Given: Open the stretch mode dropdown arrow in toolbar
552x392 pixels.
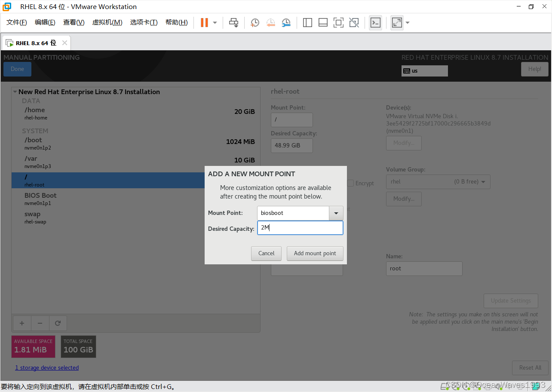Looking at the screenshot, I should point(408,23).
